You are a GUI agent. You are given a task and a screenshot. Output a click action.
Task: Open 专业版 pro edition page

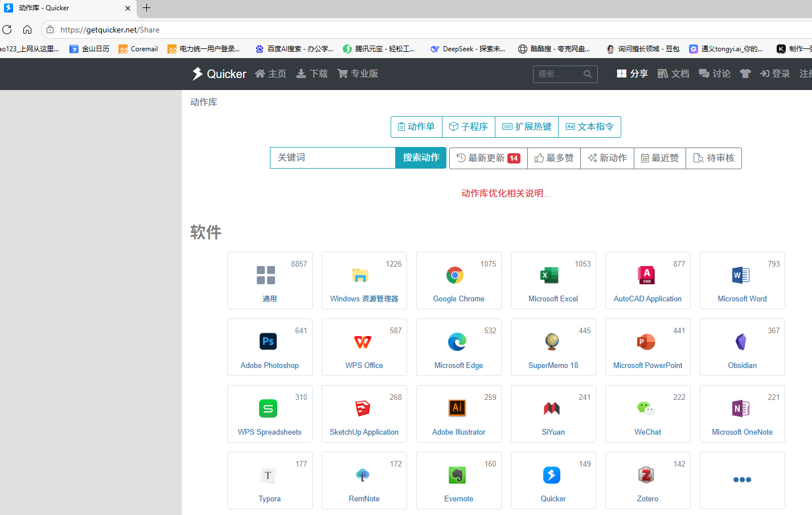[x=358, y=73]
